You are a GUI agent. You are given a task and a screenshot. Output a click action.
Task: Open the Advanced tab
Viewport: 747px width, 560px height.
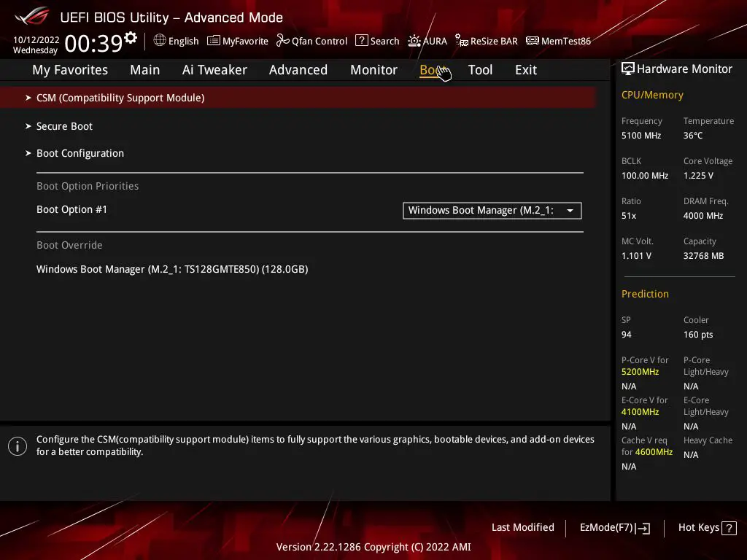coord(298,70)
